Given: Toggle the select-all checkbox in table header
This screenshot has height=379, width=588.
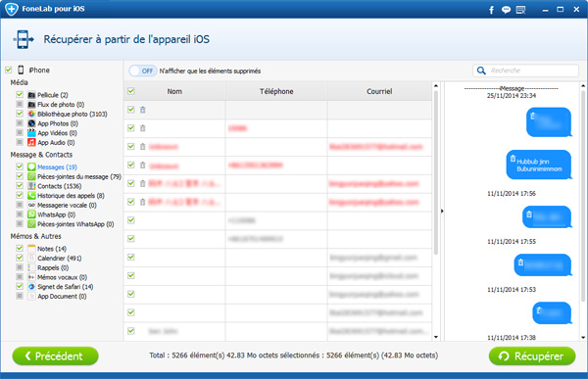Looking at the screenshot, I should (x=131, y=91).
